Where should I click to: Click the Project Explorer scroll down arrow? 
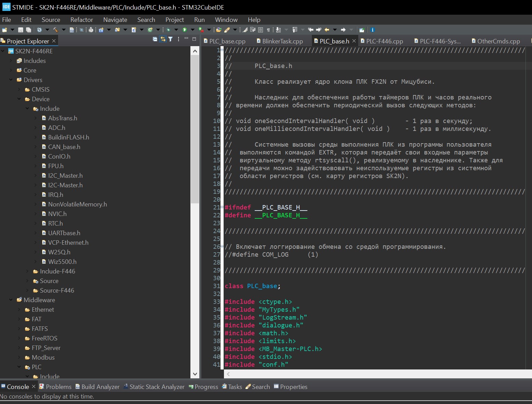pos(195,374)
